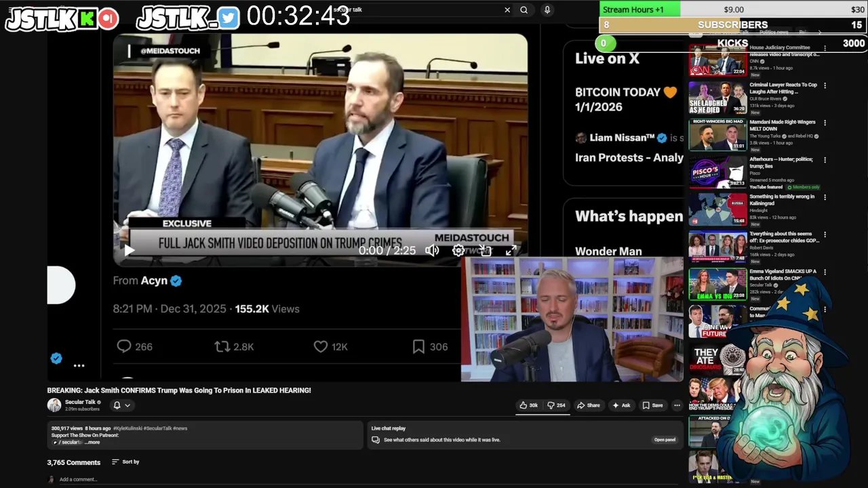Like the YouTube video with 30k likes
The width and height of the screenshot is (868, 488).
[x=529, y=405]
